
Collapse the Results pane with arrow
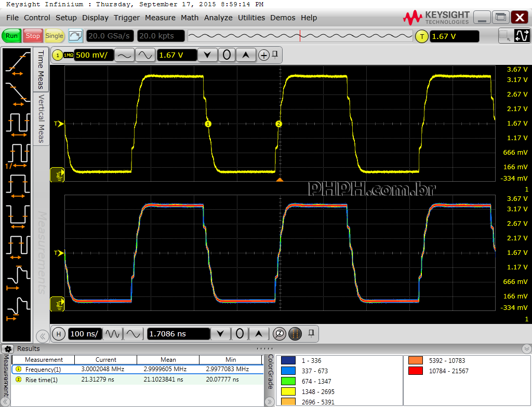(x=526, y=349)
